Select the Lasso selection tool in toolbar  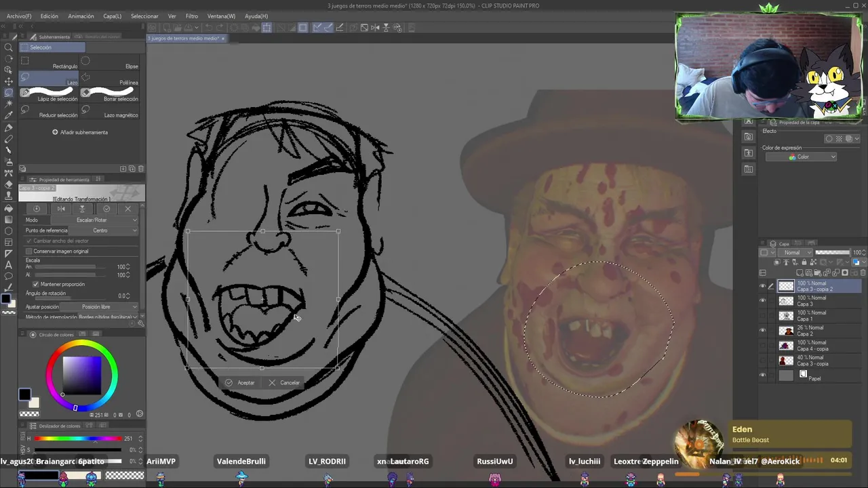(x=9, y=93)
